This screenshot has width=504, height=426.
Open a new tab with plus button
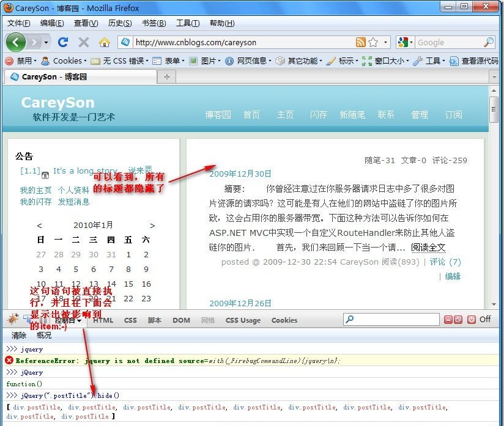click(167, 77)
